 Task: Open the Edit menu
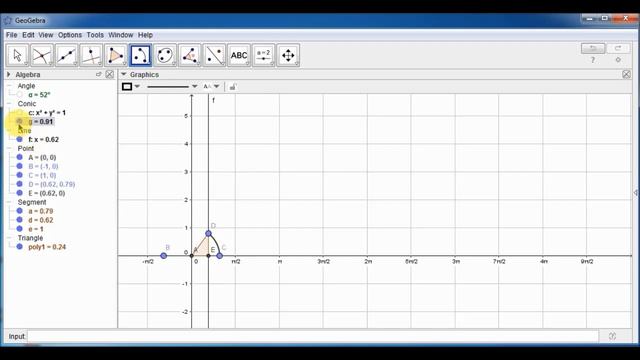point(28,35)
